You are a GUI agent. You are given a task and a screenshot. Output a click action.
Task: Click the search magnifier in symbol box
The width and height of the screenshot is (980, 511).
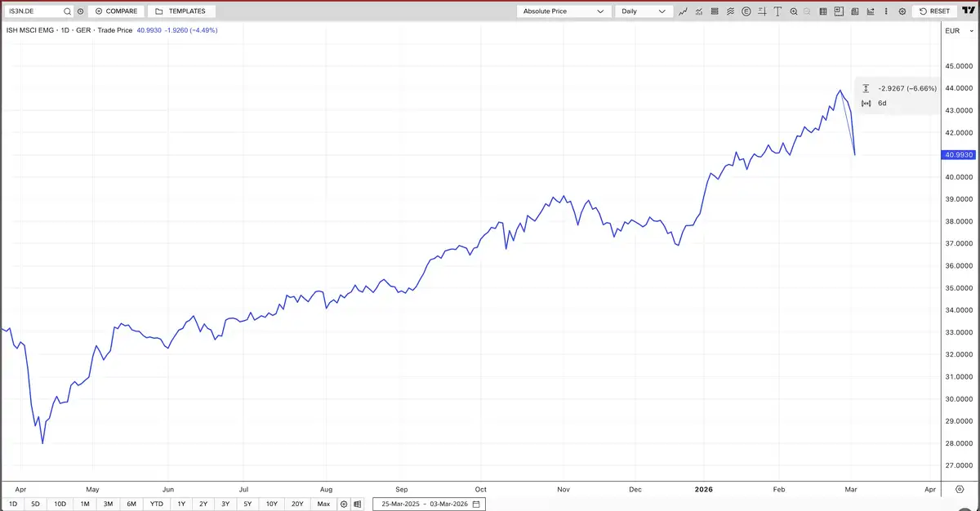tap(68, 11)
